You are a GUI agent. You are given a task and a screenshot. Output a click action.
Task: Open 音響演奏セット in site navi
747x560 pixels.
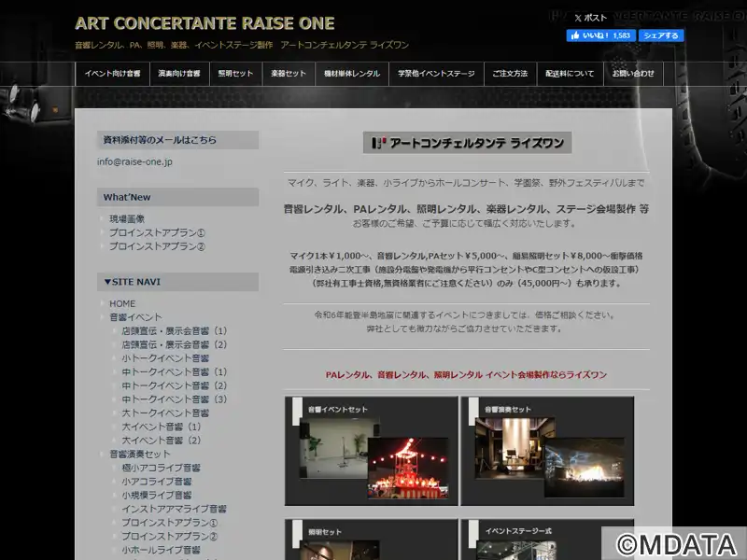[139, 455]
